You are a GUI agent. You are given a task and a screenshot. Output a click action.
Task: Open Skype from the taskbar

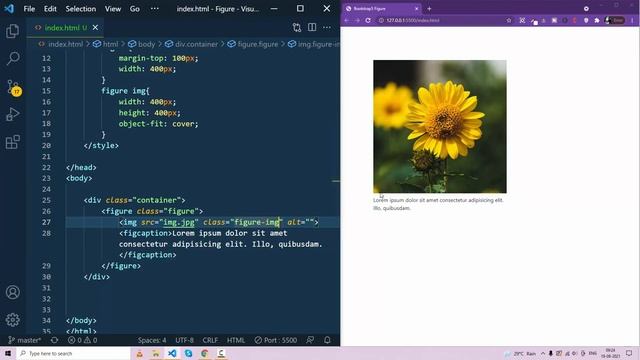[188, 353]
